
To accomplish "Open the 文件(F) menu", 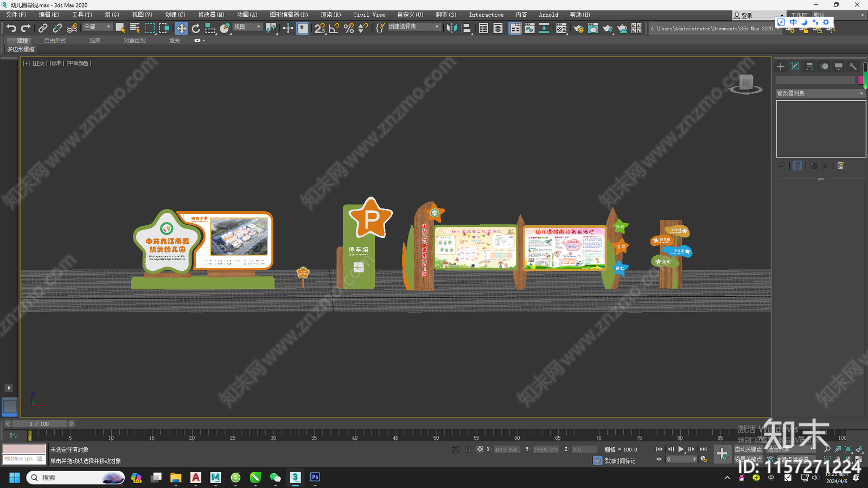I will (x=16, y=15).
